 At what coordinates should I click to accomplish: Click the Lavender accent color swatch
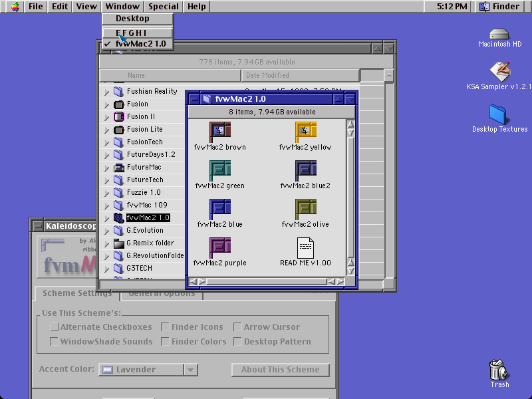pos(108,370)
